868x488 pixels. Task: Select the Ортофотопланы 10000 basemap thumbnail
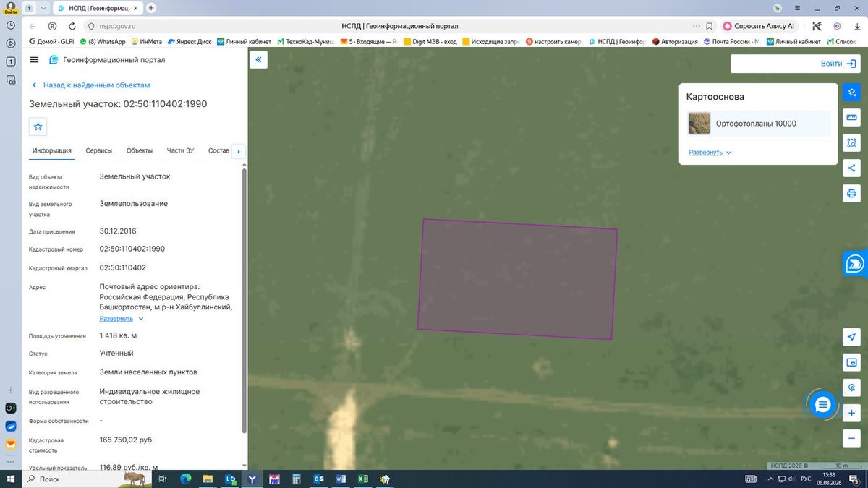tap(699, 124)
